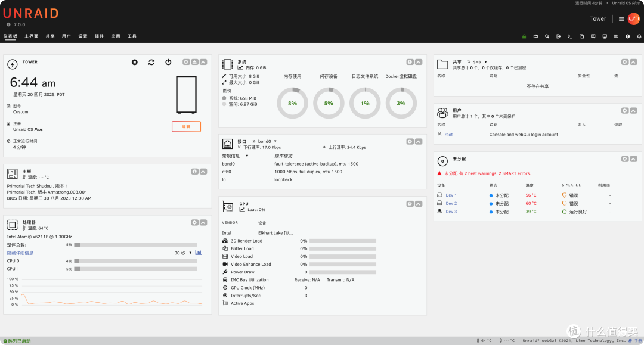
Task: Open the web terminal icon
Action: (570, 36)
